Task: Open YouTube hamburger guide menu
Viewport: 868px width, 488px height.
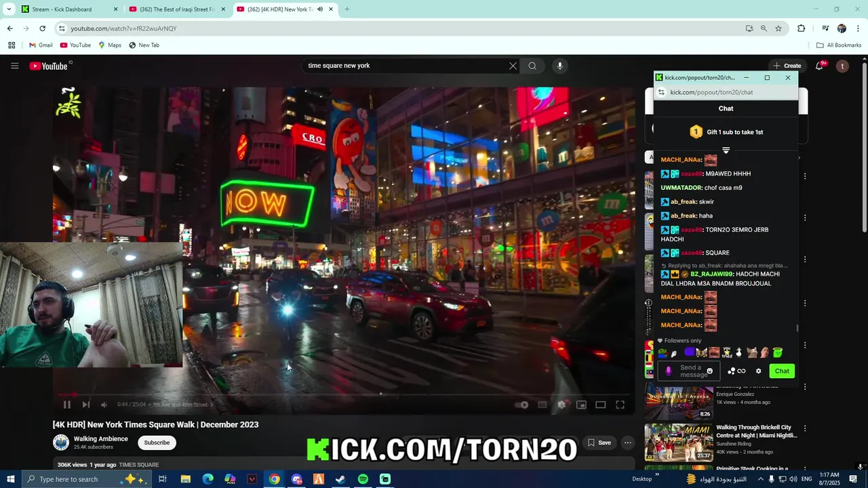Action: coord(14,66)
